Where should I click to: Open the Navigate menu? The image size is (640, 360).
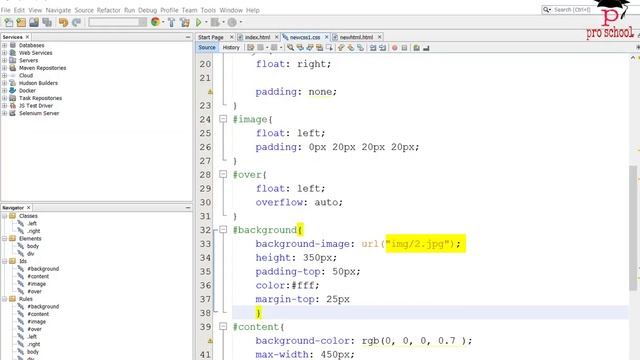[x=58, y=10]
